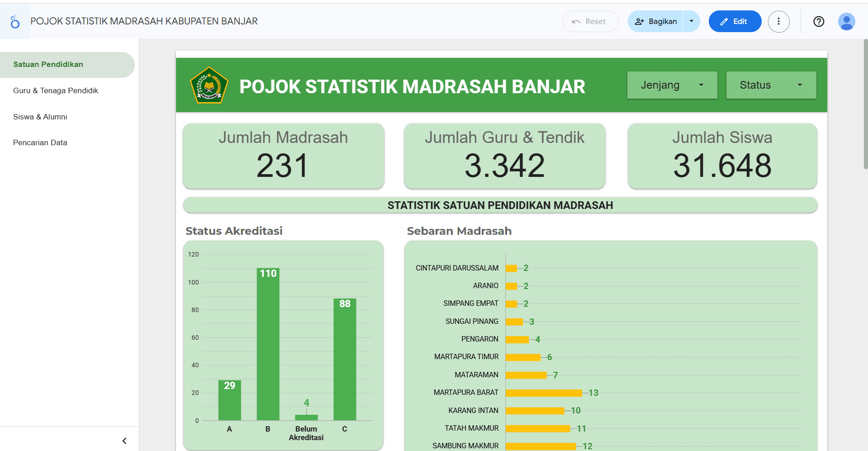Open the help menu via question mark icon
The height and width of the screenshot is (451, 868).
click(x=818, y=21)
